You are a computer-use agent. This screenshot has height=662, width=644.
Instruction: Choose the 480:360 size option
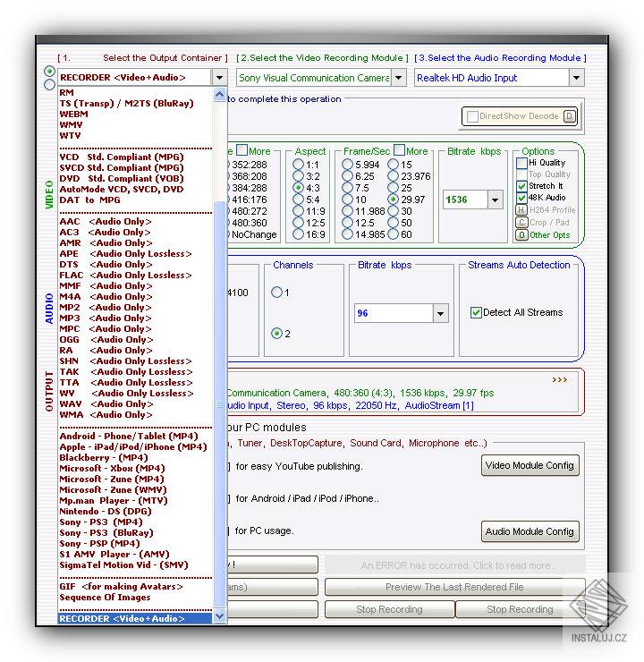click(249, 223)
